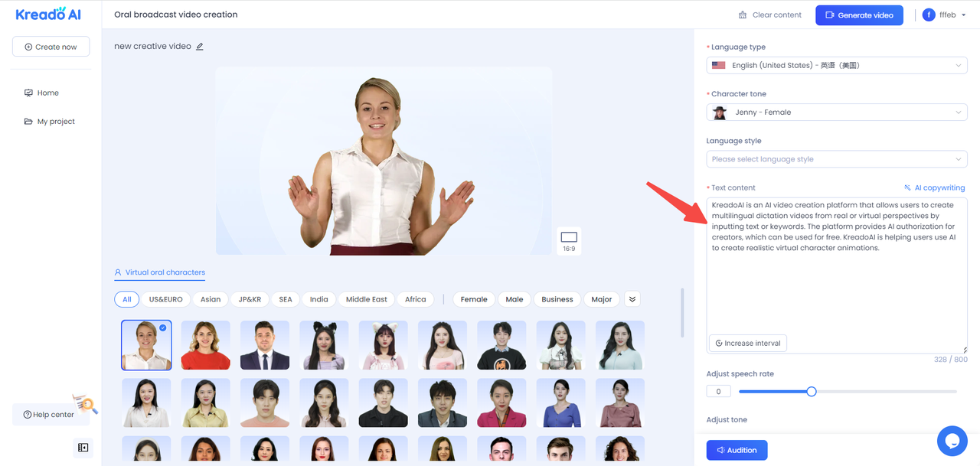Click the speech rate slider handle

tap(812, 391)
